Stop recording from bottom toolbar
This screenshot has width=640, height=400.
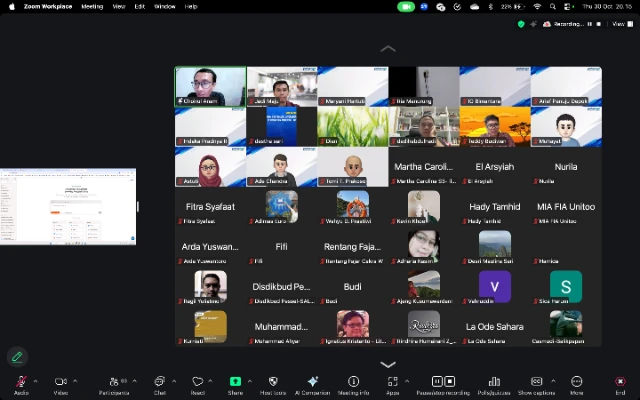pyautogui.click(x=450, y=381)
